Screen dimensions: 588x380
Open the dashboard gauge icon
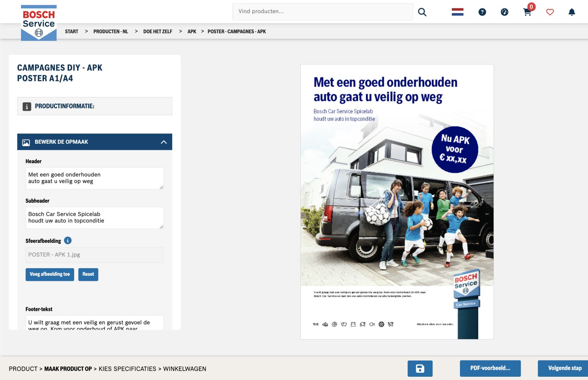(x=504, y=12)
